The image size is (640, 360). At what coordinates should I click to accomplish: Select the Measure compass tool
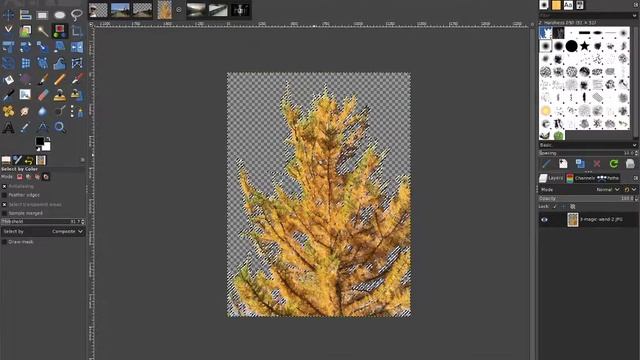[x=42, y=127]
